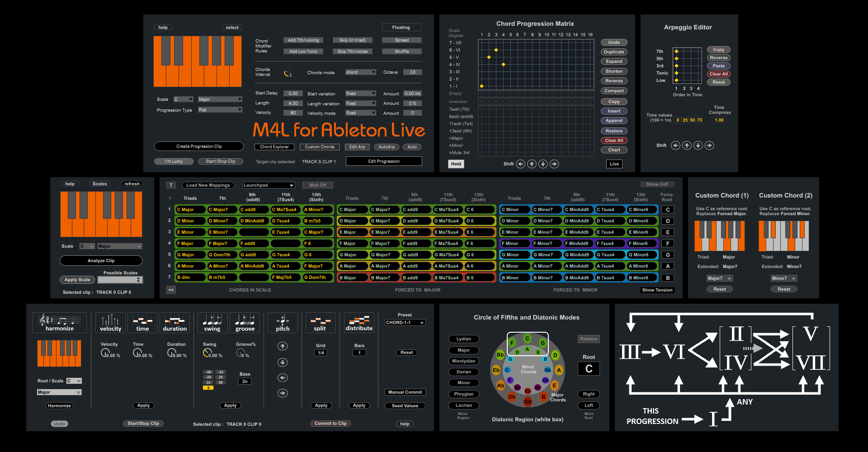Image resolution: width=868 pixels, height=452 pixels.
Task: Click pitch up arrow under pitch tool
Action: tap(283, 346)
